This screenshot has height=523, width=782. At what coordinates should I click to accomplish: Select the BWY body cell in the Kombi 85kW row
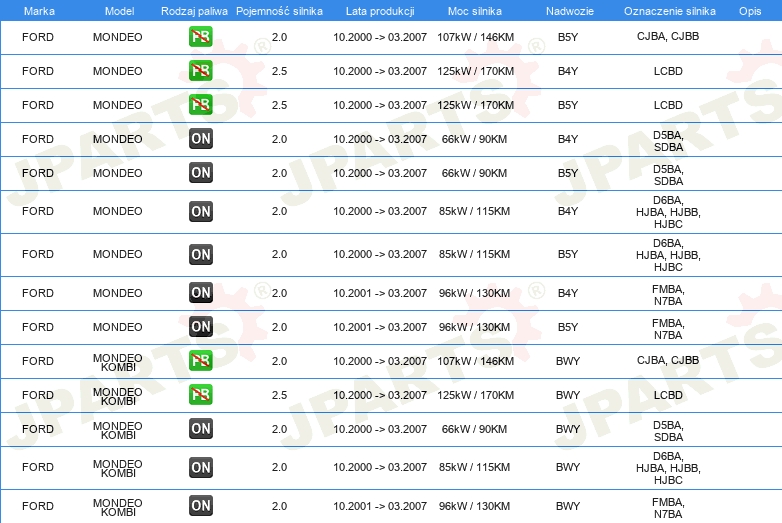(x=568, y=467)
